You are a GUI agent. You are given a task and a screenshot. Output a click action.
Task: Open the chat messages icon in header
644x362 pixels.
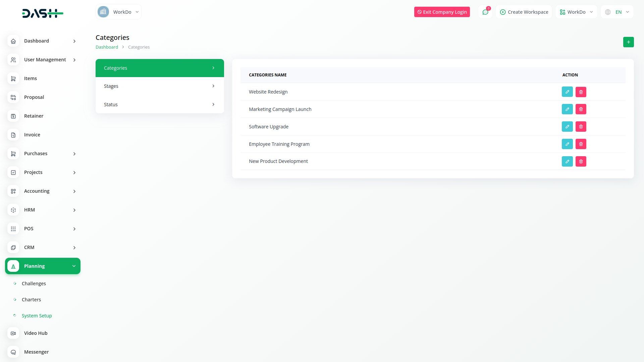[x=485, y=12]
